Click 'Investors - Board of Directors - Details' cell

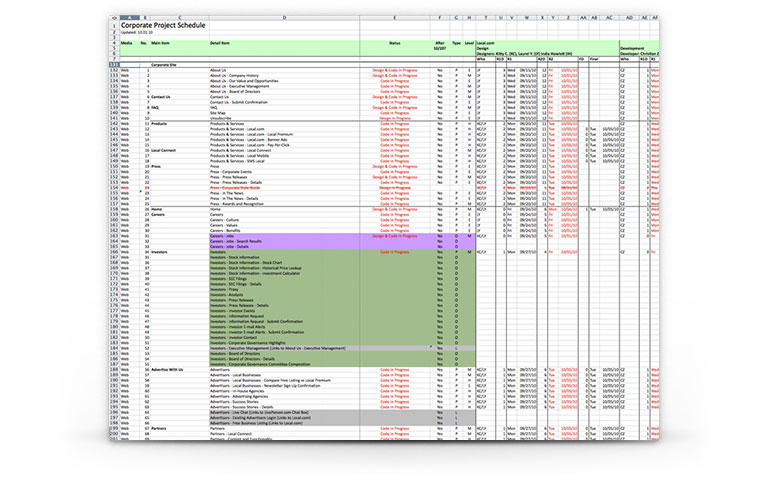(242, 359)
